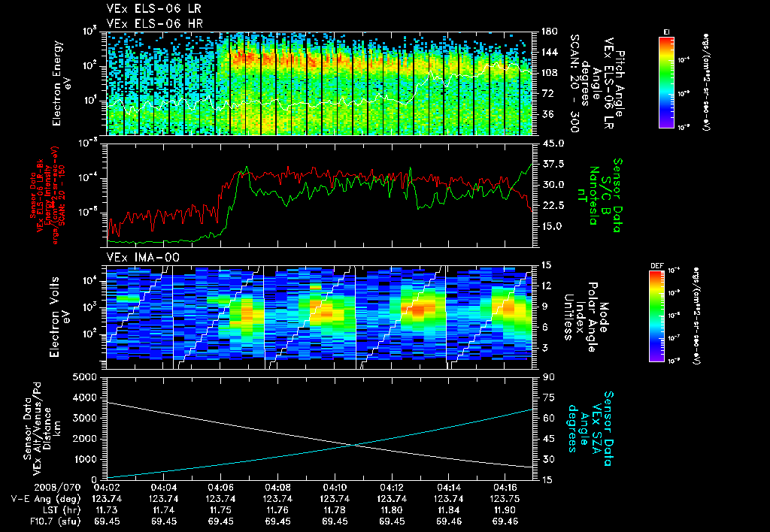
Task: Click the 04:04 time tick label
Action: click(164, 488)
